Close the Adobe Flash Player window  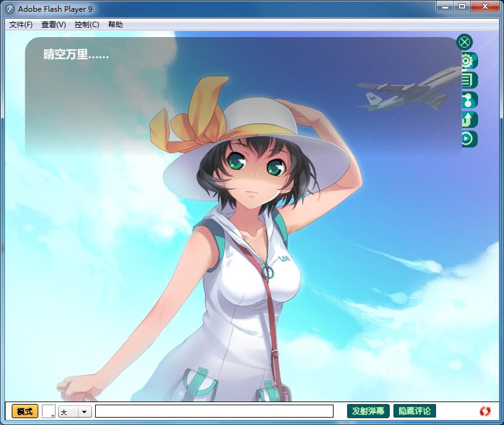(485, 6)
